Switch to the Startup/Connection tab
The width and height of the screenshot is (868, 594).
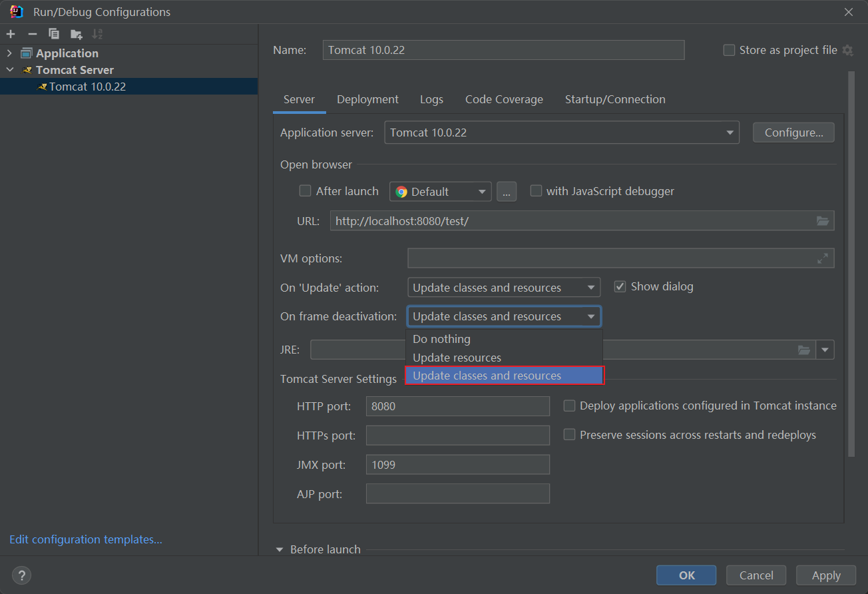pos(615,99)
